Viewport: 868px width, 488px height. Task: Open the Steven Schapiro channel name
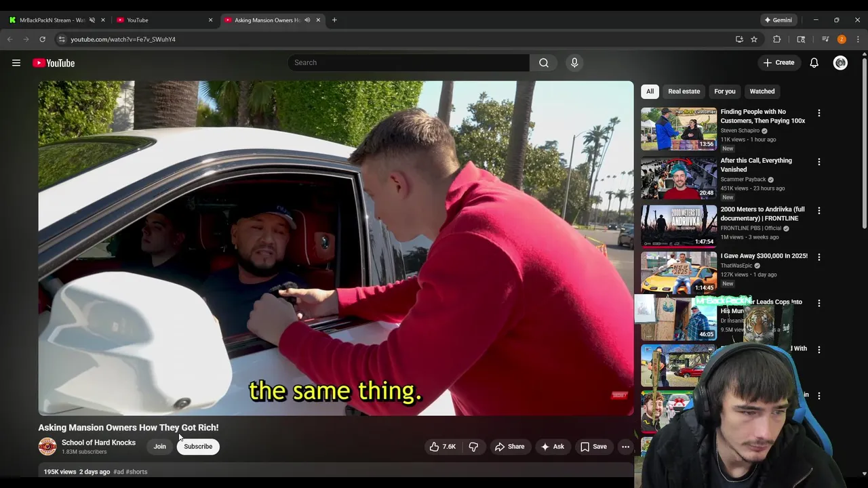(740, 130)
